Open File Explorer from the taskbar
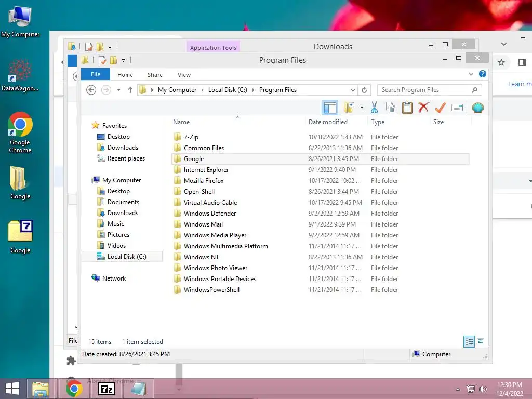 pos(41,389)
